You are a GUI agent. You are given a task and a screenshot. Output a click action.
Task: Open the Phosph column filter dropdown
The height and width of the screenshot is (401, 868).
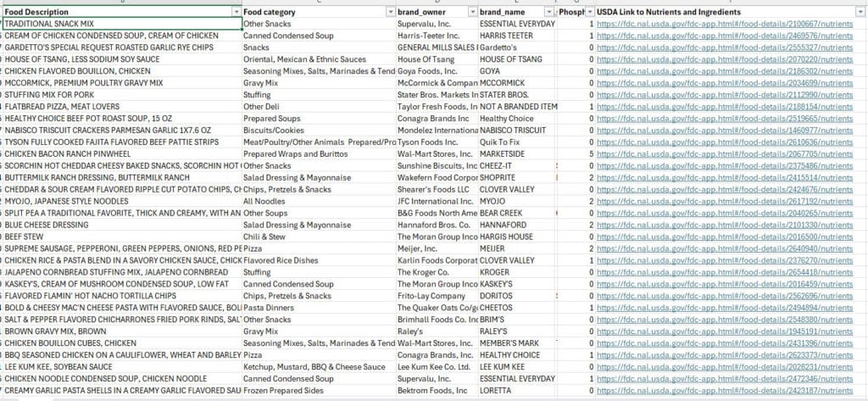[590, 12]
